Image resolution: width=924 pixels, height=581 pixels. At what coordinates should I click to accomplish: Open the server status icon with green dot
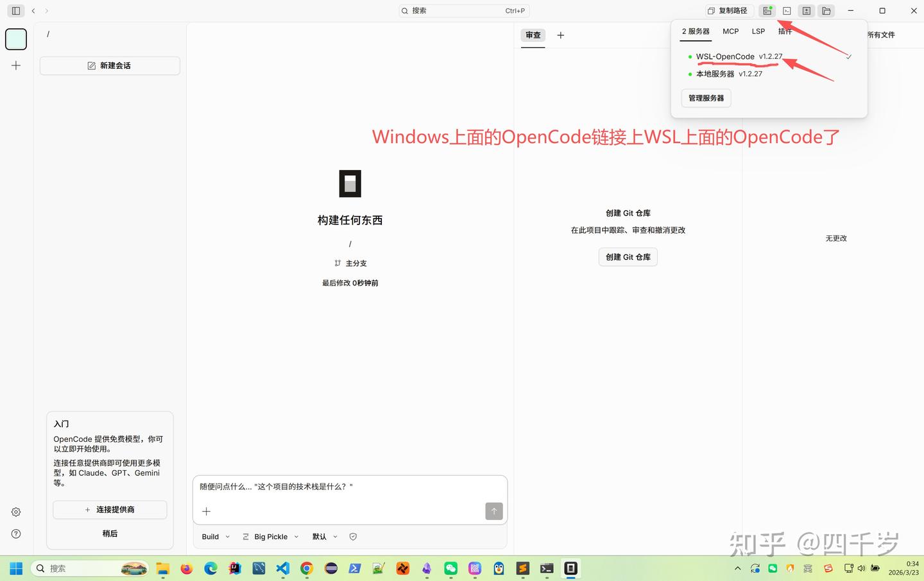pyautogui.click(x=767, y=11)
